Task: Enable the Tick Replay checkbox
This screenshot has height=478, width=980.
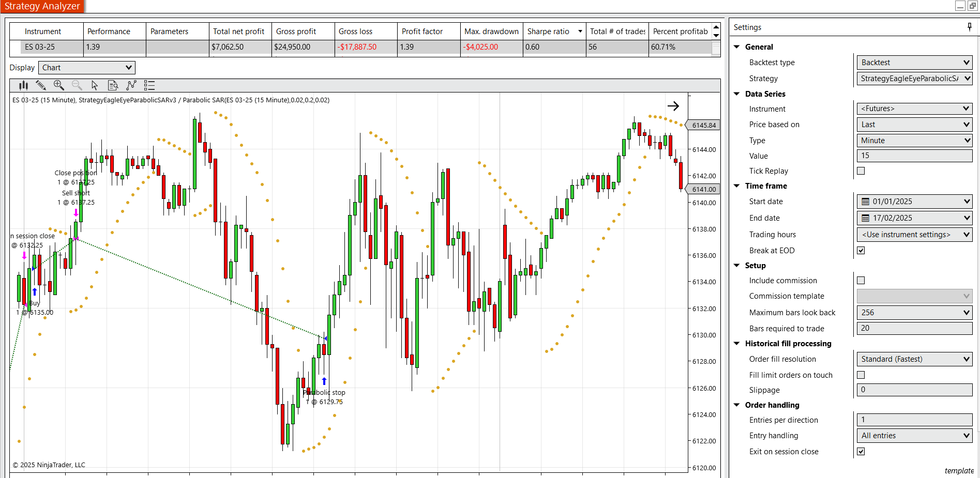Action: [x=861, y=171]
